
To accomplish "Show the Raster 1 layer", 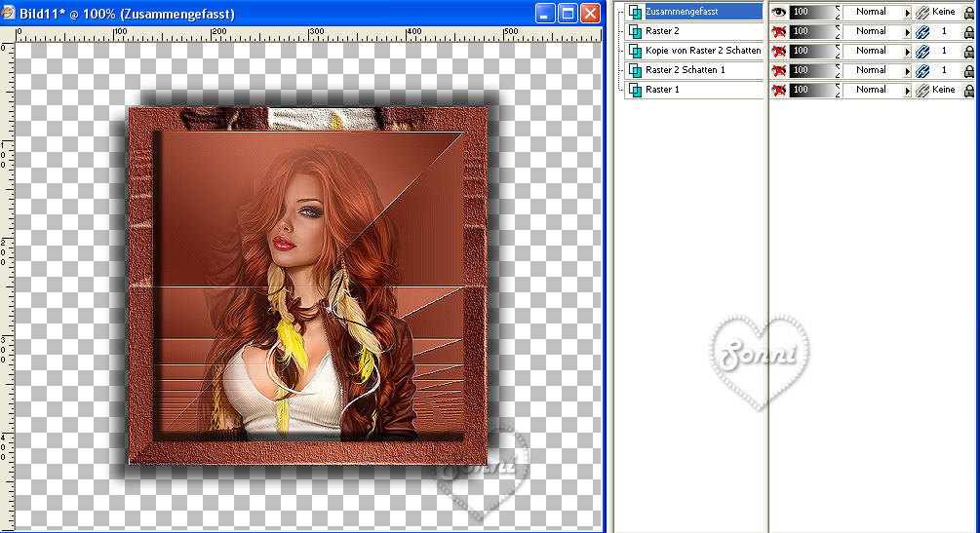I will click(x=778, y=90).
